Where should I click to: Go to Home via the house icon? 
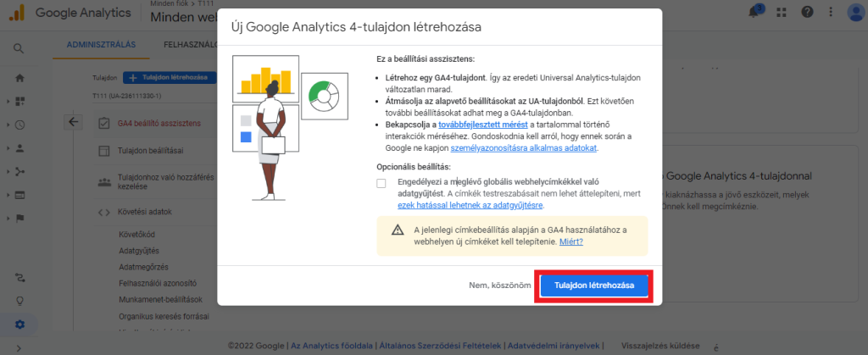(x=20, y=78)
